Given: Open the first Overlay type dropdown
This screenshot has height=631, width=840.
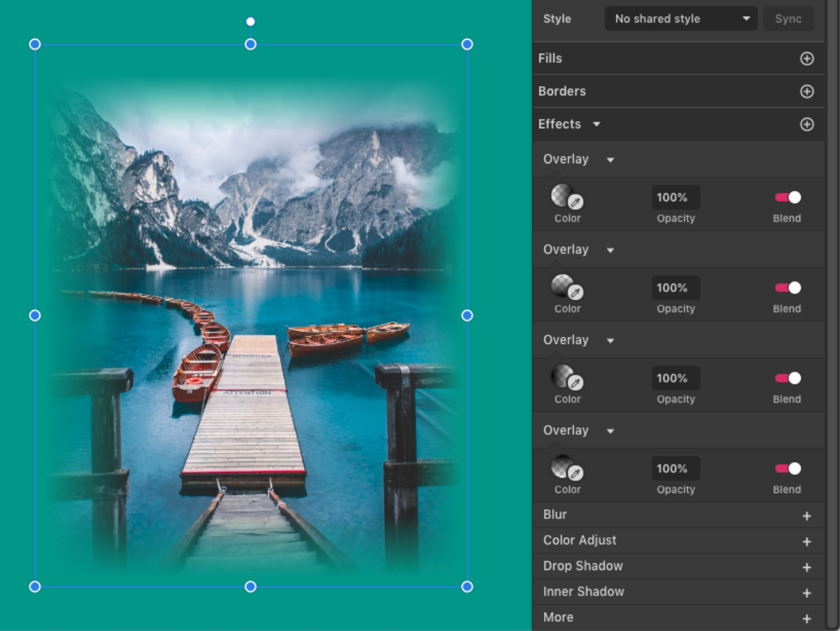Looking at the screenshot, I should (x=610, y=160).
